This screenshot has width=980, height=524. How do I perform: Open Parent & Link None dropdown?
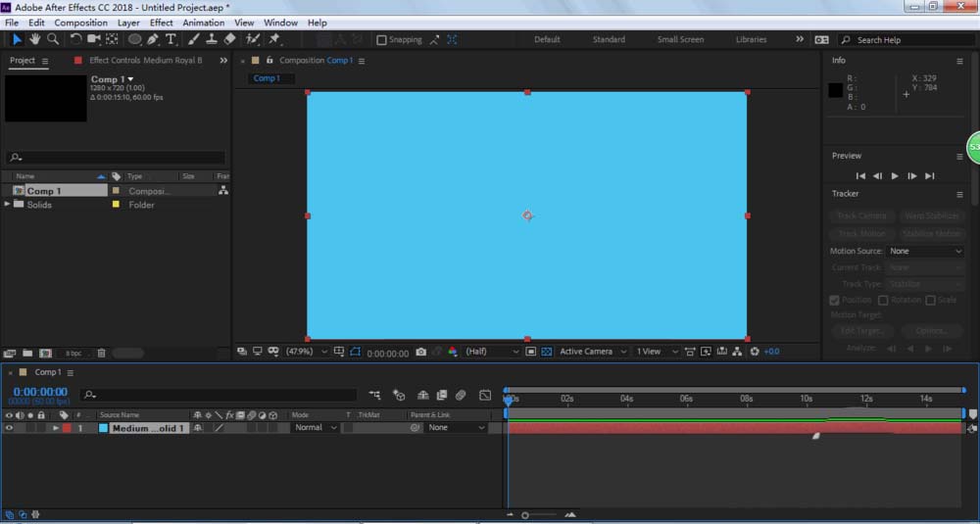pos(456,428)
